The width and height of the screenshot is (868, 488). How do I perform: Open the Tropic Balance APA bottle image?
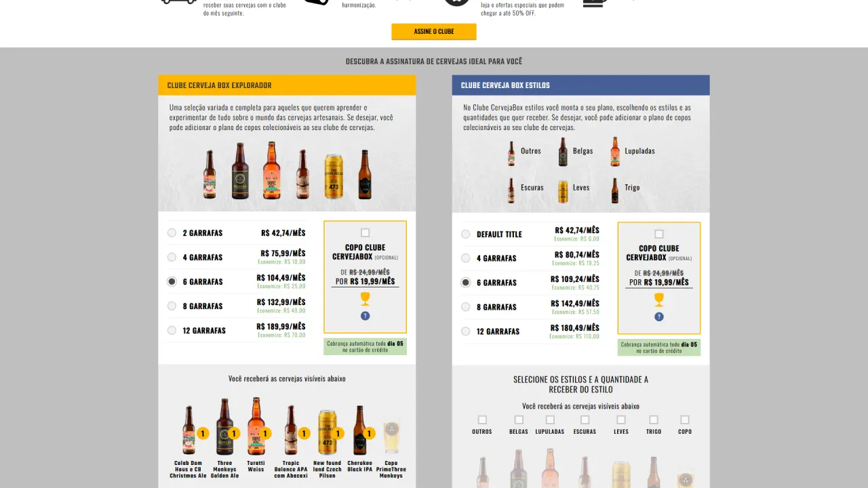(x=291, y=430)
